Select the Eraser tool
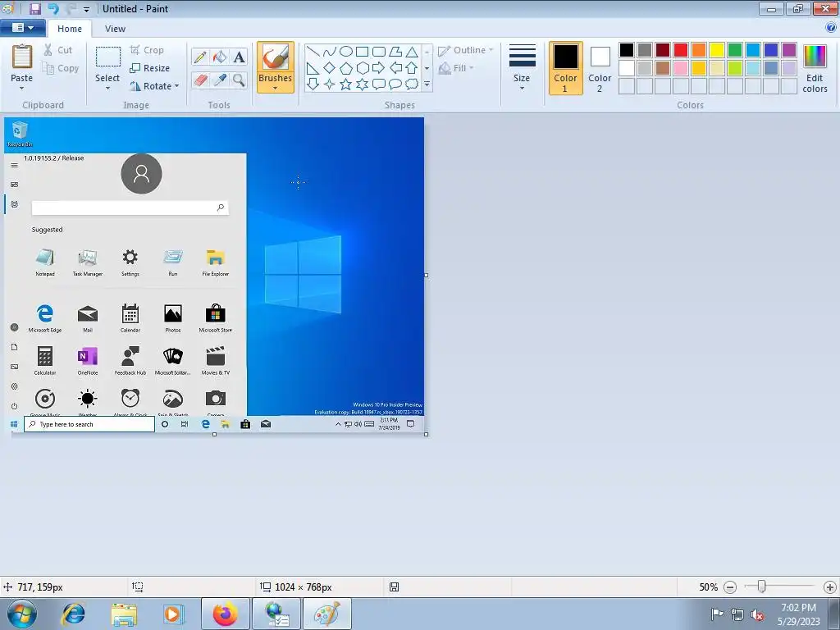Screen dimensions: 840x630 click(200, 80)
